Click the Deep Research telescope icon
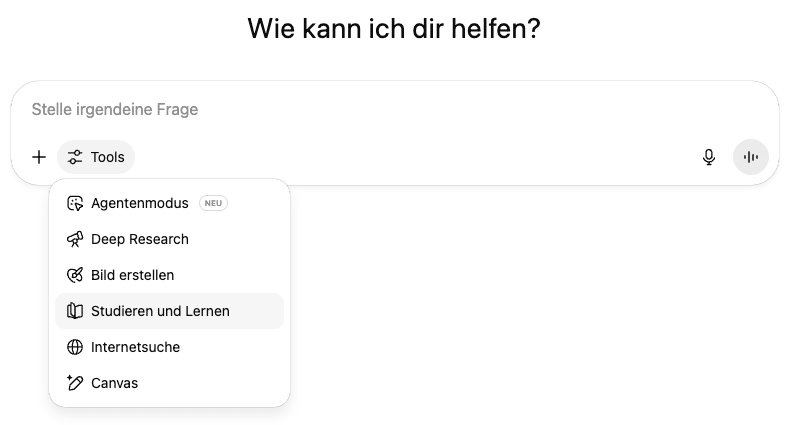This screenshot has width=794, height=425. point(75,239)
